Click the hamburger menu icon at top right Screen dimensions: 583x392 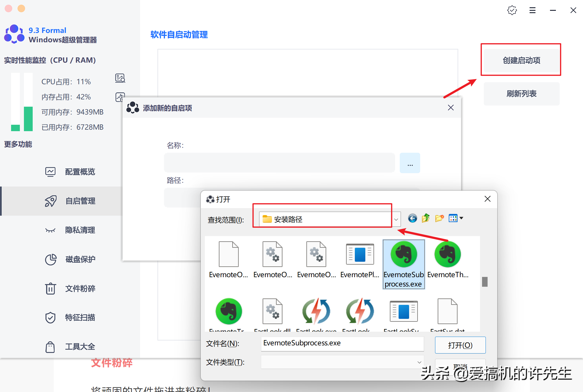[532, 10]
